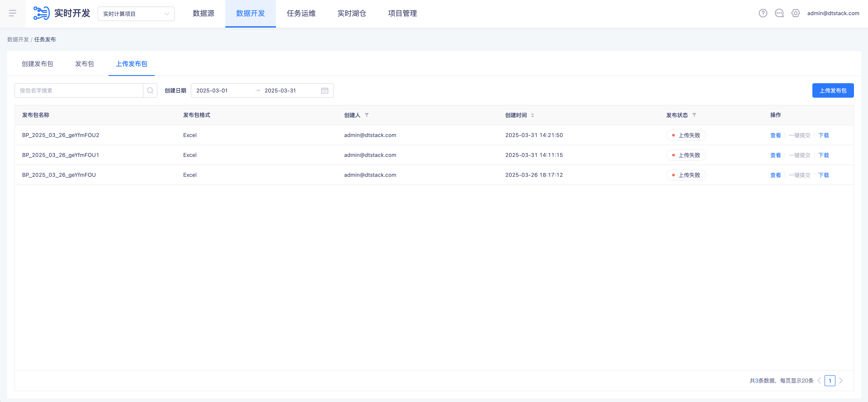Click 查看 in the 18:17:12 row
This screenshot has height=402, width=868.
[775, 175]
